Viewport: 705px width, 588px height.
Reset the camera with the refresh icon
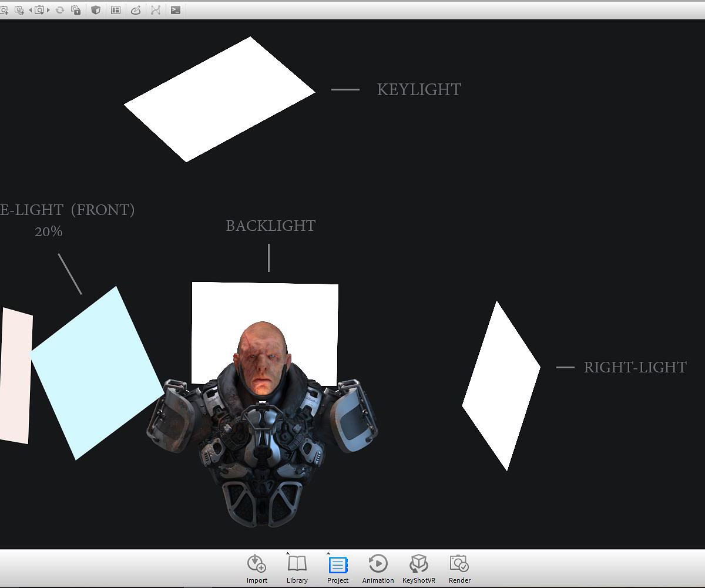tap(59, 10)
